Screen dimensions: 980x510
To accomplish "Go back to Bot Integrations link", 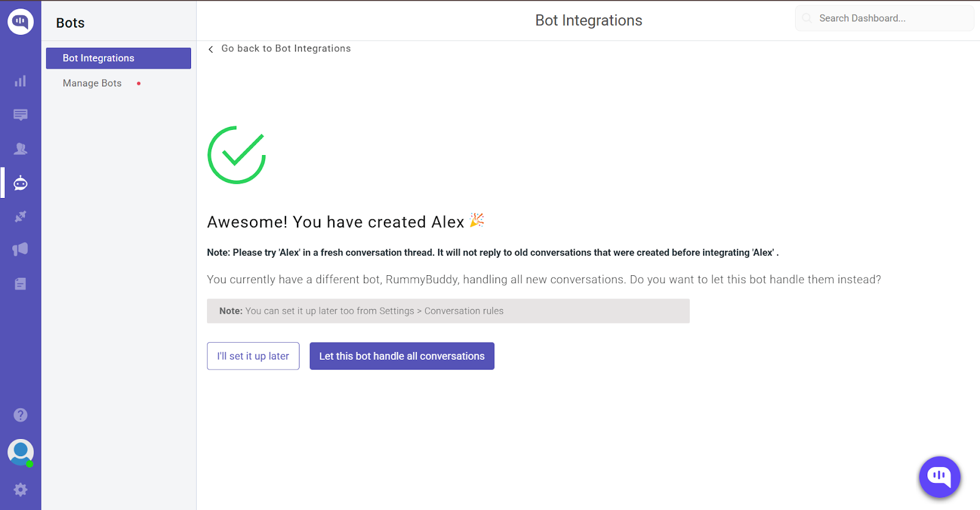I will pos(285,48).
